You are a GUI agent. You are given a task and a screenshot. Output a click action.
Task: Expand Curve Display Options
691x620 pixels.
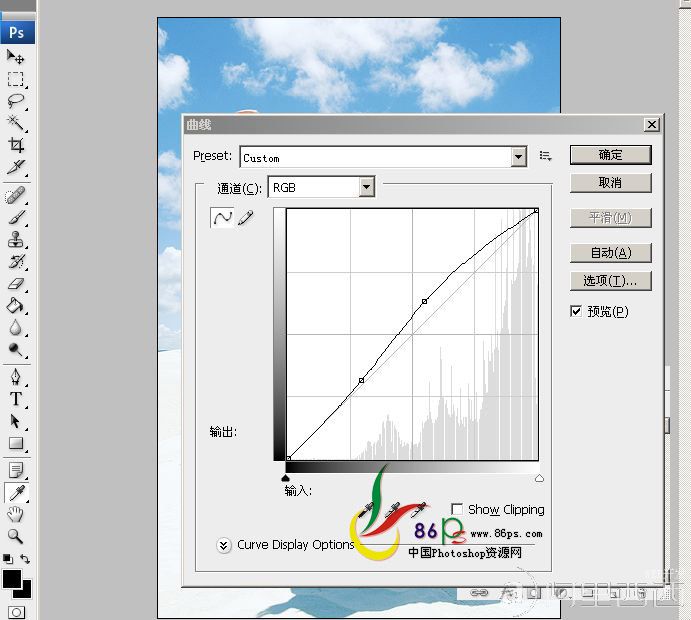pos(223,545)
